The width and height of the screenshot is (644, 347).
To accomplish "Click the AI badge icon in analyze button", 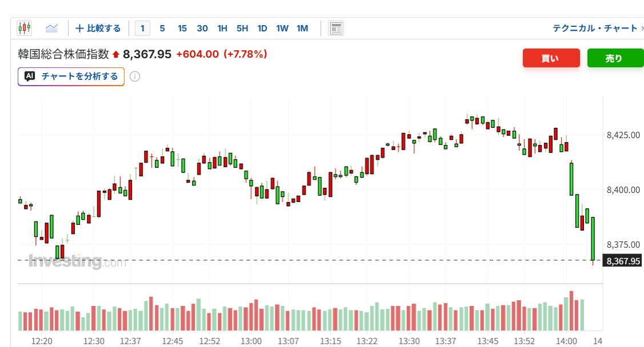I will click(x=30, y=76).
